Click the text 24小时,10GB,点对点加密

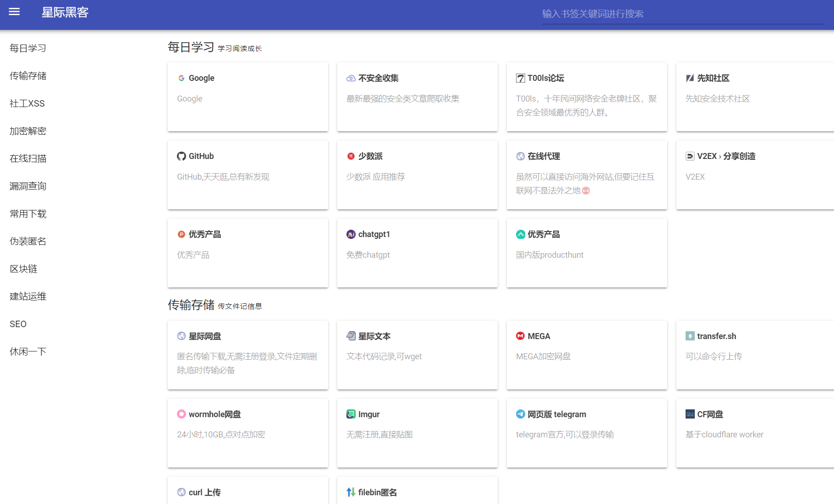[x=221, y=435]
